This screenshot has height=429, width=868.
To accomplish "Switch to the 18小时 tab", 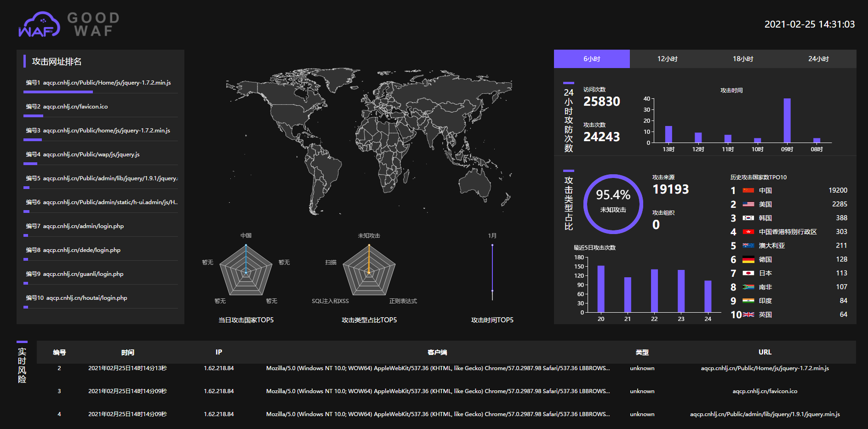I will tap(743, 59).
